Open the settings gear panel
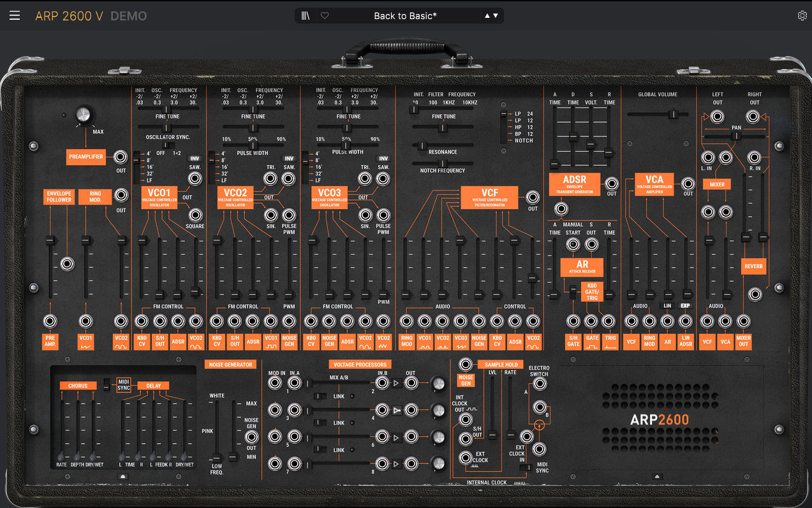 (x=802, y=15)
